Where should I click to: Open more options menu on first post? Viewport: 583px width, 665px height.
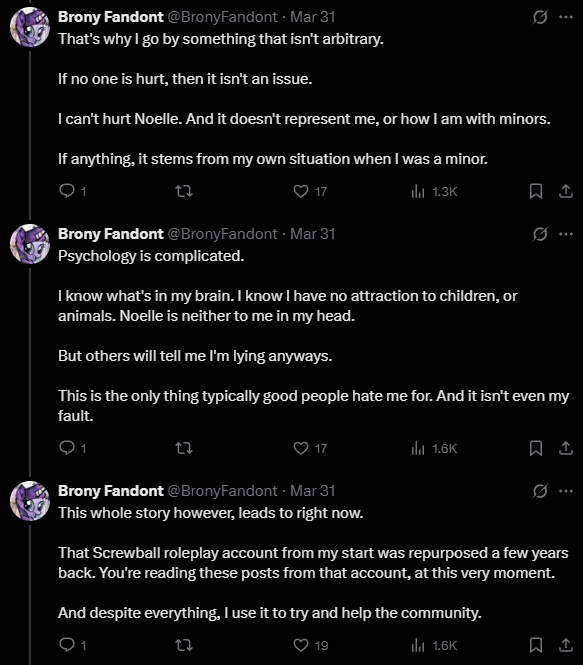coord(566,17)
